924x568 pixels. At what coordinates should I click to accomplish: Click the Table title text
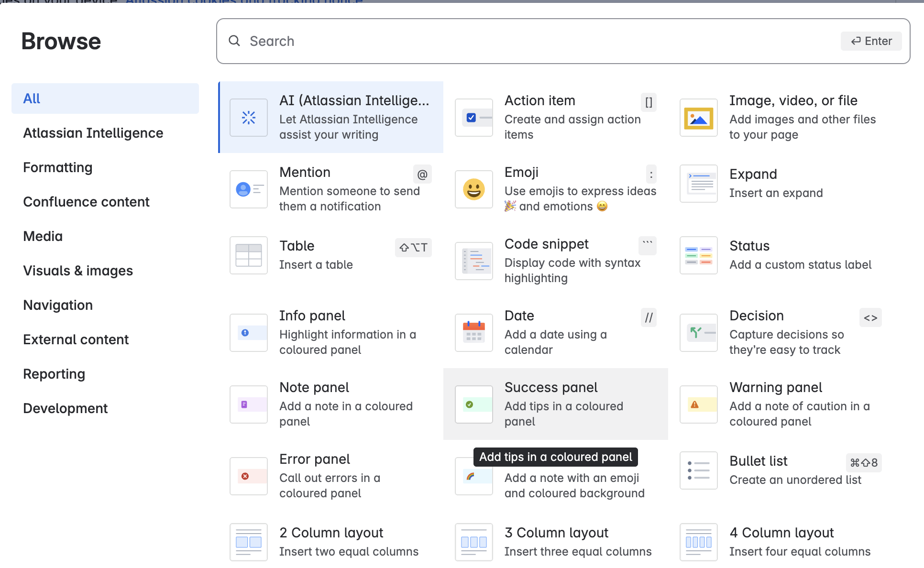point(297,246)
